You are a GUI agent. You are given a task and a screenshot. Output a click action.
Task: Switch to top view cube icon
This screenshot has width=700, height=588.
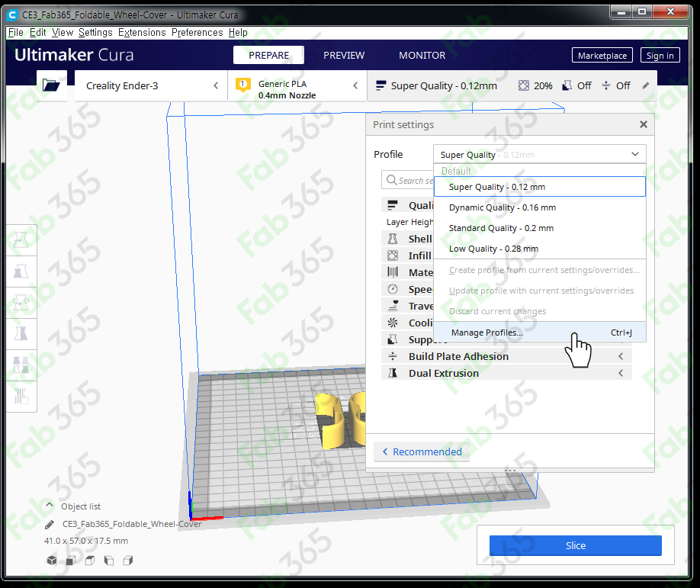pyautogui.click(x=90, y=561)
